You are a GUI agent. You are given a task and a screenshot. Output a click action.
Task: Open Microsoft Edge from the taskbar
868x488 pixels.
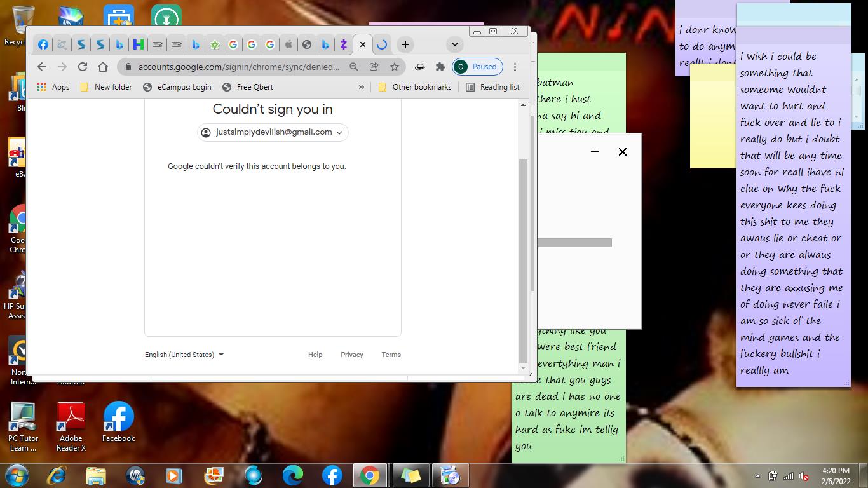point(292,475)
